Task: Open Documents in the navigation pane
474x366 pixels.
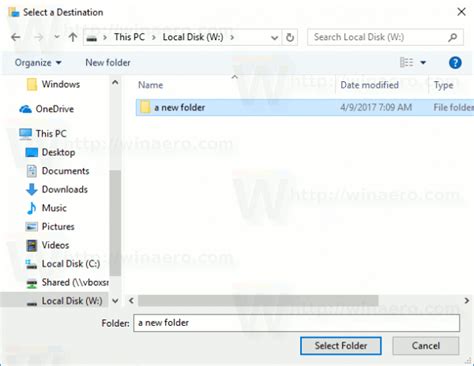Action: (x=58, y=171)
